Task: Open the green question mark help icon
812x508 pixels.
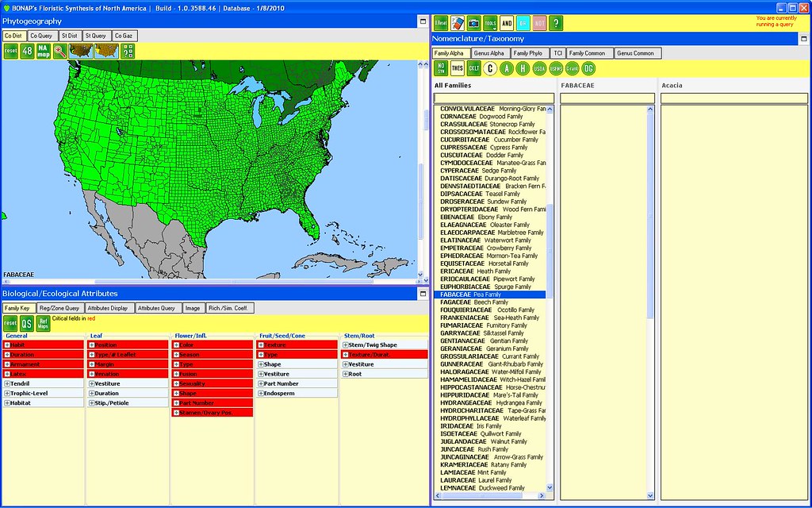Action: point(556,24)
